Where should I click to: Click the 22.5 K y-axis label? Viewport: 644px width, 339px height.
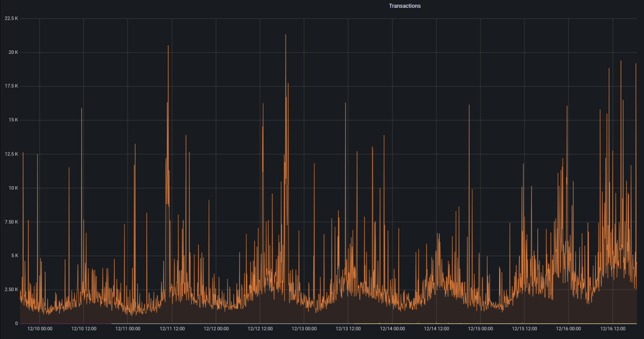click(x=11, y=18)
